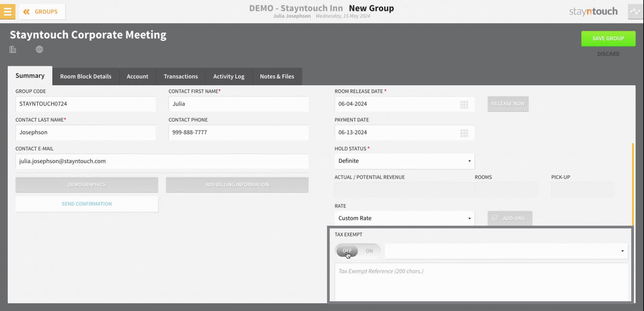This screenshot has width=644, height=311.
Task: Open the Activity Log tab
Action: click(229, 77)
